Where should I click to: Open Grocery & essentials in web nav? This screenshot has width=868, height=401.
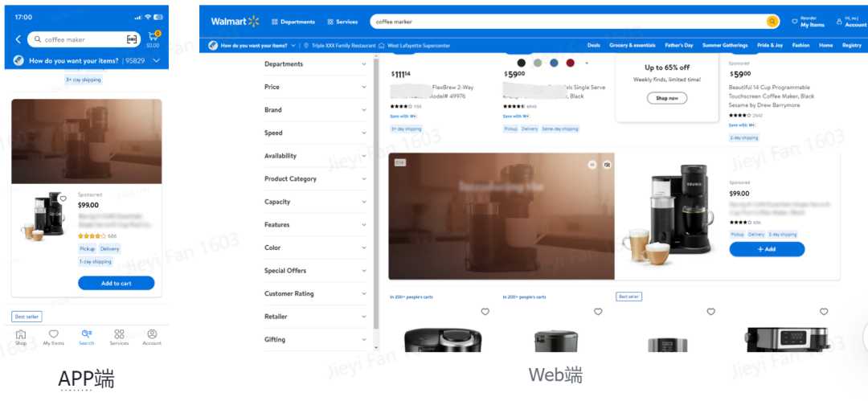(x=633, y=46)
